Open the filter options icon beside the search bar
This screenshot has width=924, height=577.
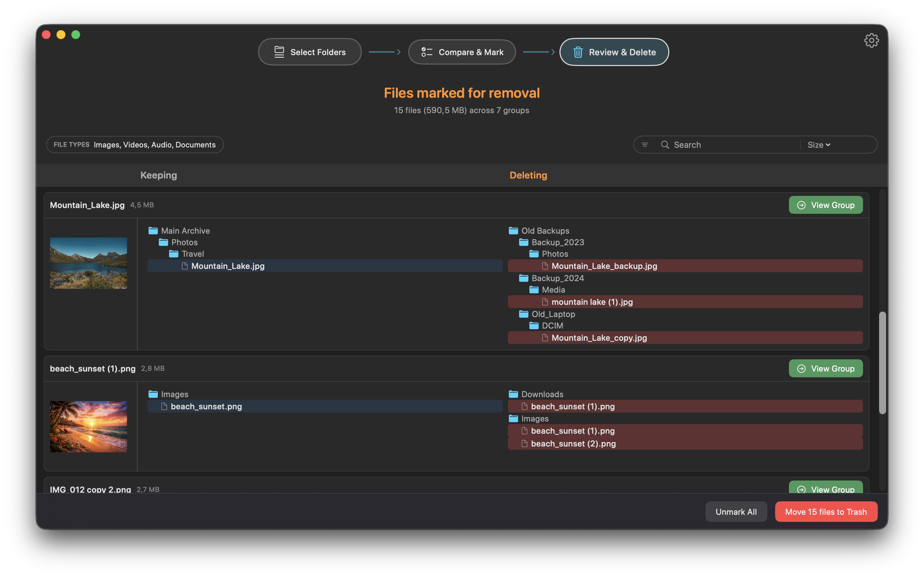(645, 145)
